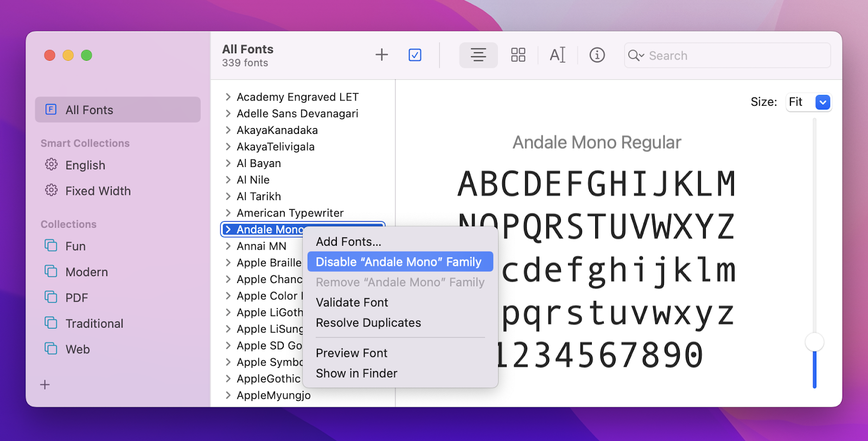Select the AkayaKanadaka font name
868x441 pixels.
277,130
